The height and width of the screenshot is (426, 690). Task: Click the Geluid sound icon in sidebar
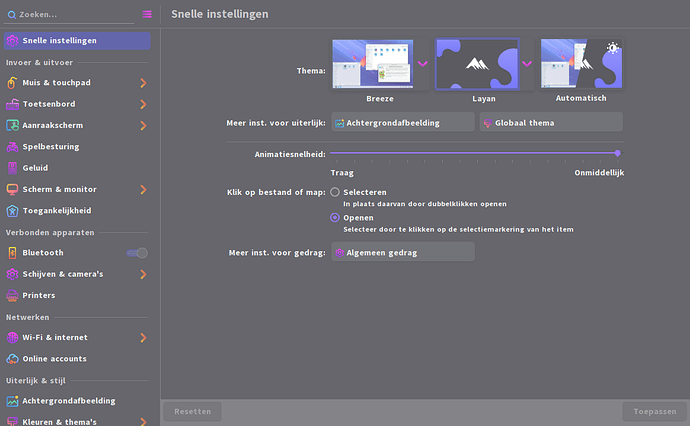click(13, 168)
